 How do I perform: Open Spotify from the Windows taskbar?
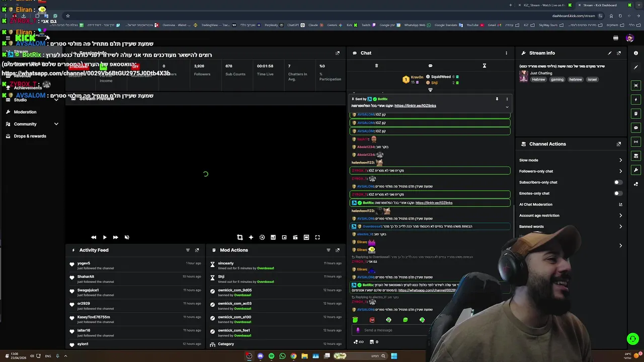point(271,356)
